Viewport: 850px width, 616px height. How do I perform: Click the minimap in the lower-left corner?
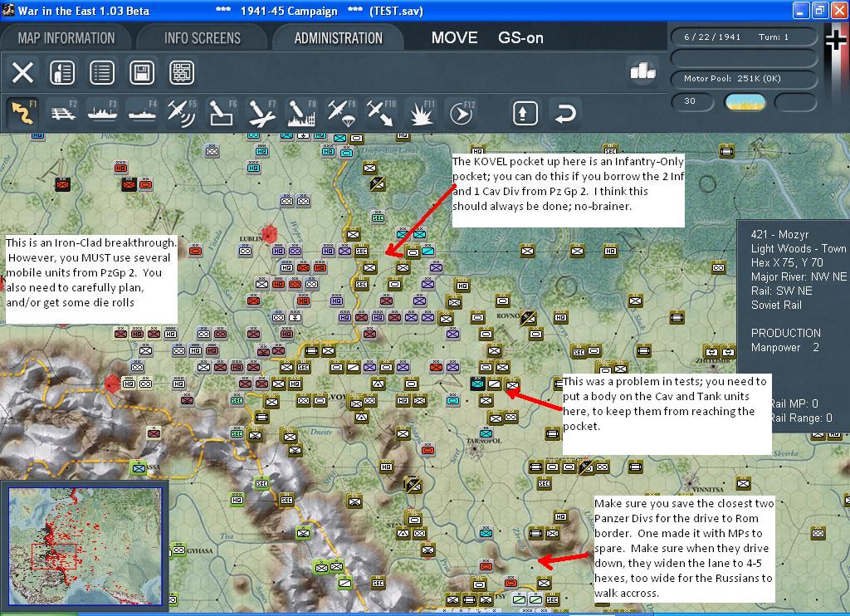(x=85, y=546)
